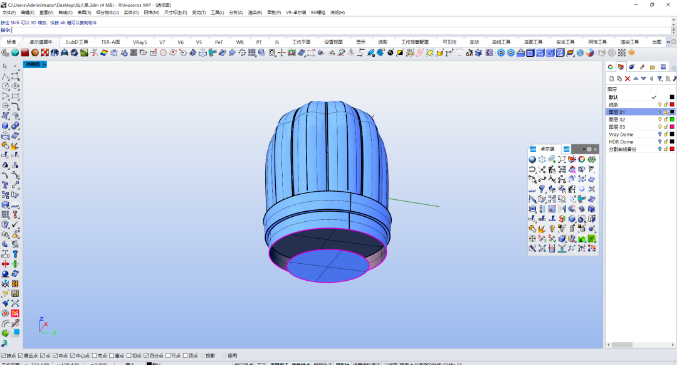Image resolution: width=677 pixels, height=365 pixels.
Task: Switch to the 出图 toolbar tab
Action: point(657,42)
